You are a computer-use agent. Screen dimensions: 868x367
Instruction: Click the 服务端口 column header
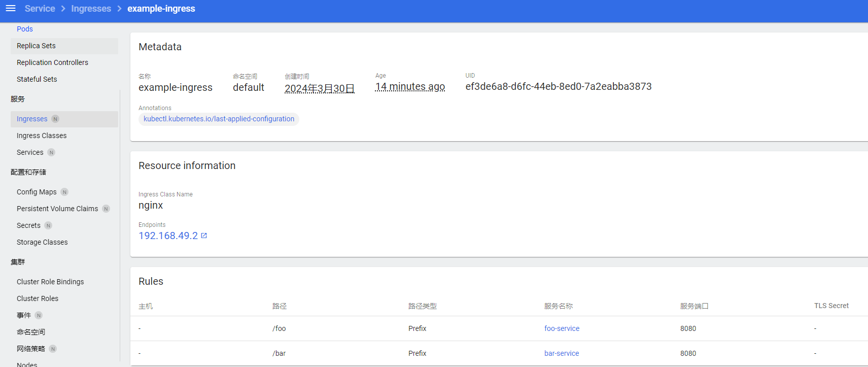695,306
